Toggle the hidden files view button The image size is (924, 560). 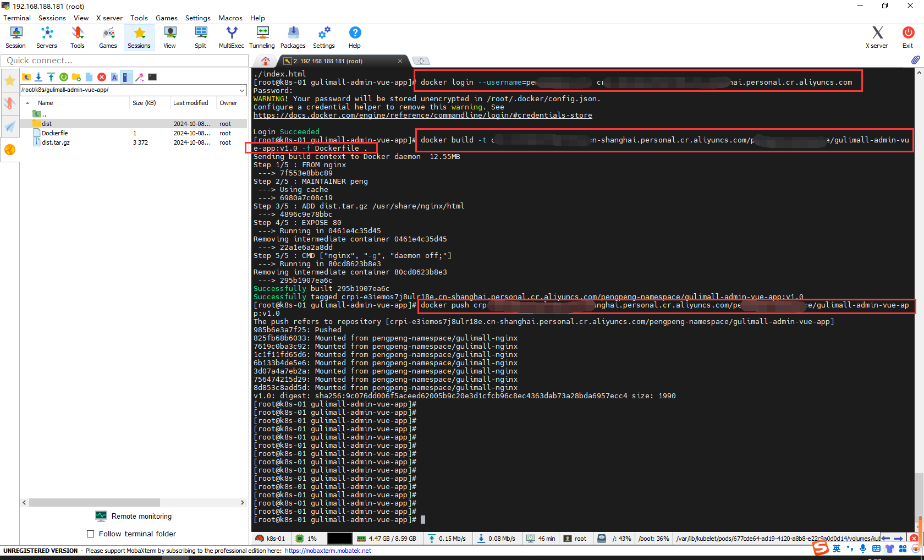(126, 77)
